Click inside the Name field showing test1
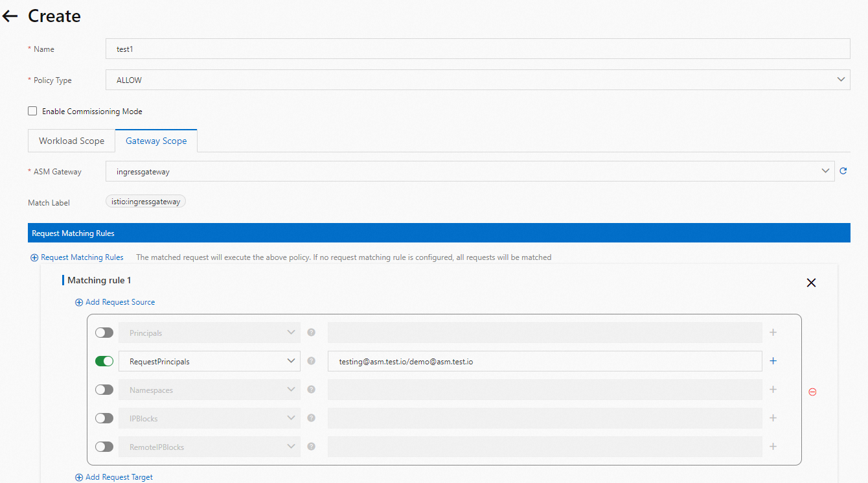868x483 pixels. (x=477, y=48)
